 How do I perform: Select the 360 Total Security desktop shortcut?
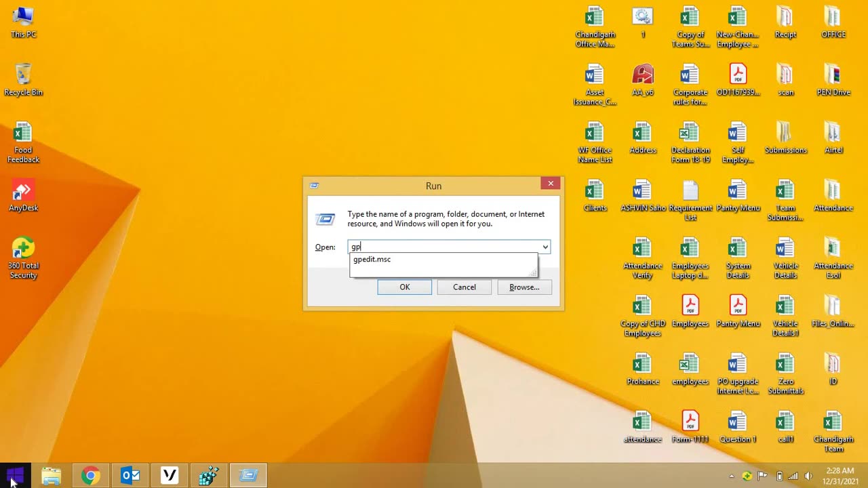[x=23, y=258]
